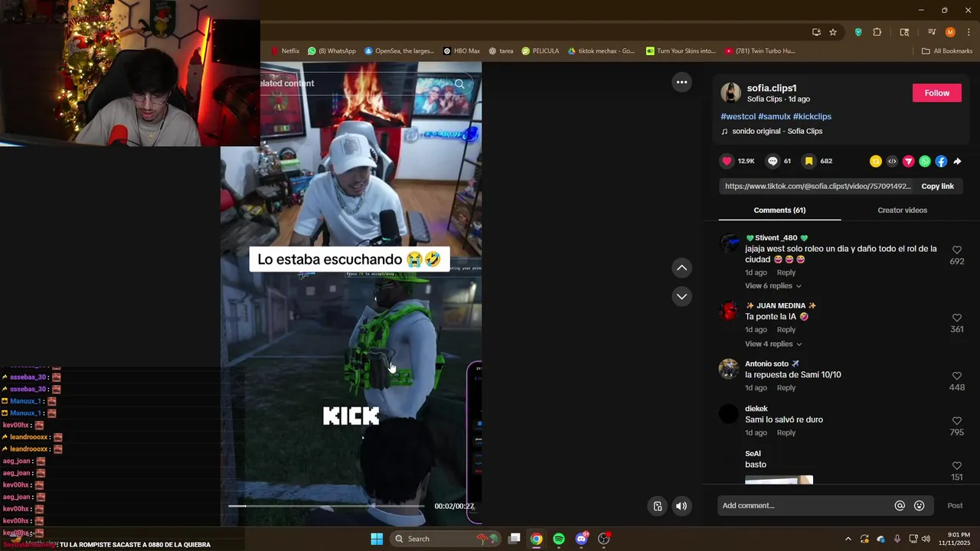This screenshot has height=551, width=980.
Task: Like the comment by Stivent _480
Action: click(957, 250)
